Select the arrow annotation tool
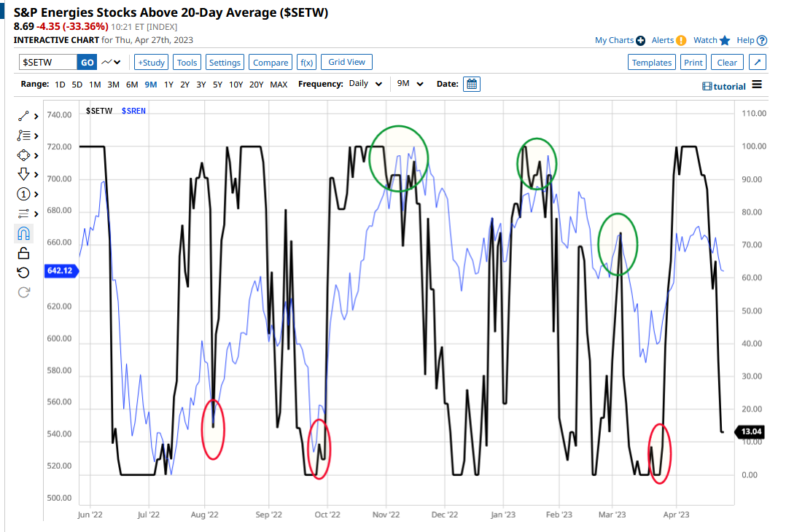 [23, 174]
